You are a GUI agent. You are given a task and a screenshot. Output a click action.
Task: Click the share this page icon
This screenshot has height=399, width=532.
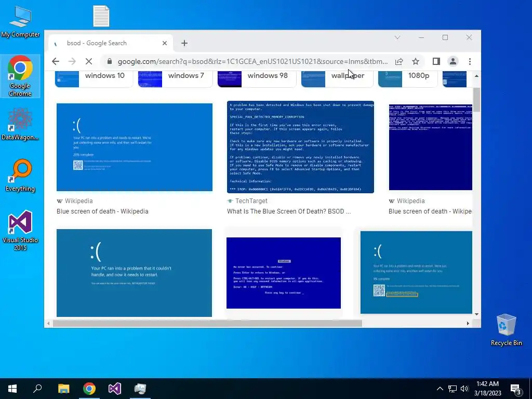[x=399, y=61]
